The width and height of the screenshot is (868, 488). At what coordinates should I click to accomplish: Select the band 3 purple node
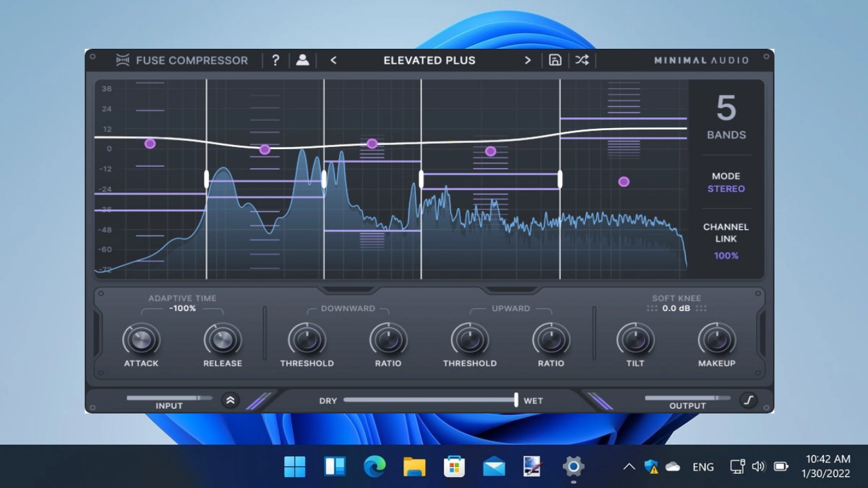pyautogui.click(x=372, y=144)
